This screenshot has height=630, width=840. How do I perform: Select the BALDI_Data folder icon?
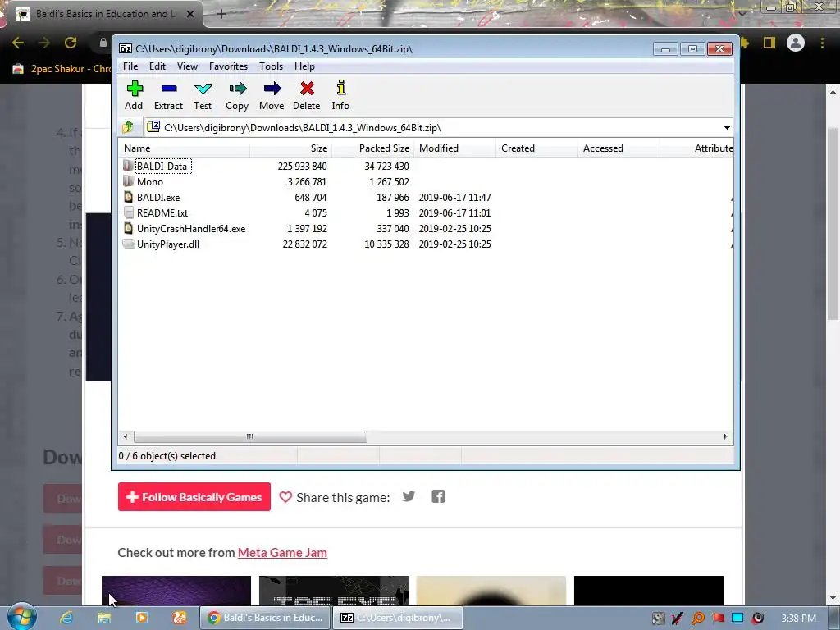128,166
